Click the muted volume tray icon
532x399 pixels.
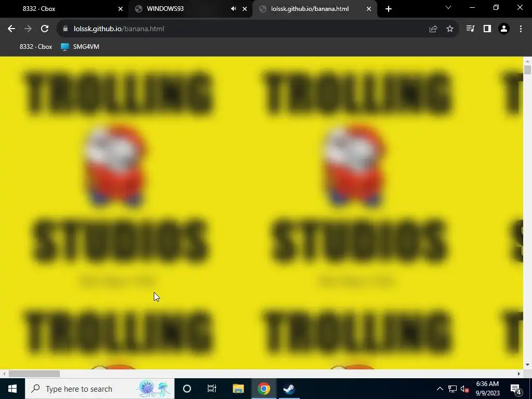465,389
